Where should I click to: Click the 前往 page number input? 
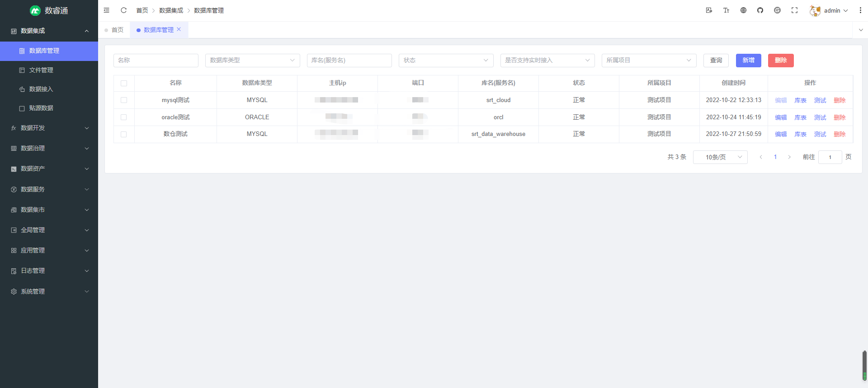pos(830,157)
